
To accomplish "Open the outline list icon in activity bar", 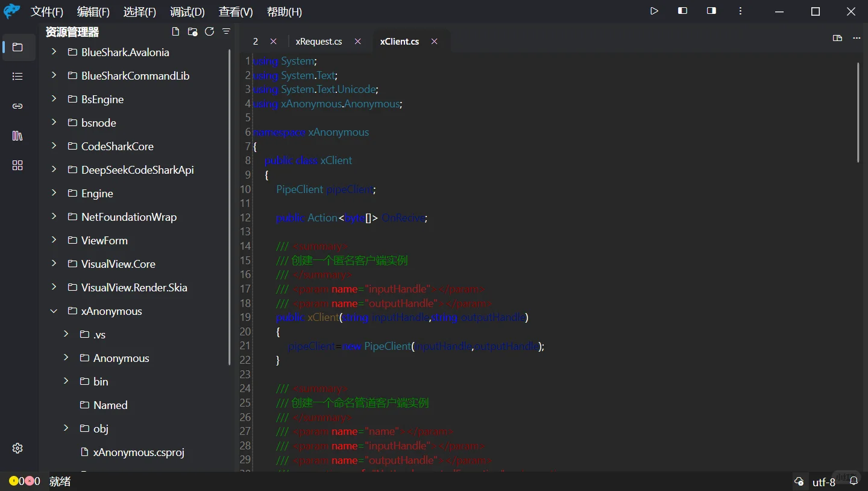I will pyautogui.click(x=17, y=76).
